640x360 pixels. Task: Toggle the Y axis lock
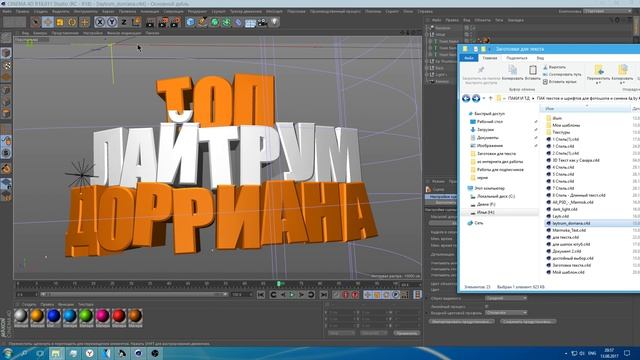tap(112, 22)
